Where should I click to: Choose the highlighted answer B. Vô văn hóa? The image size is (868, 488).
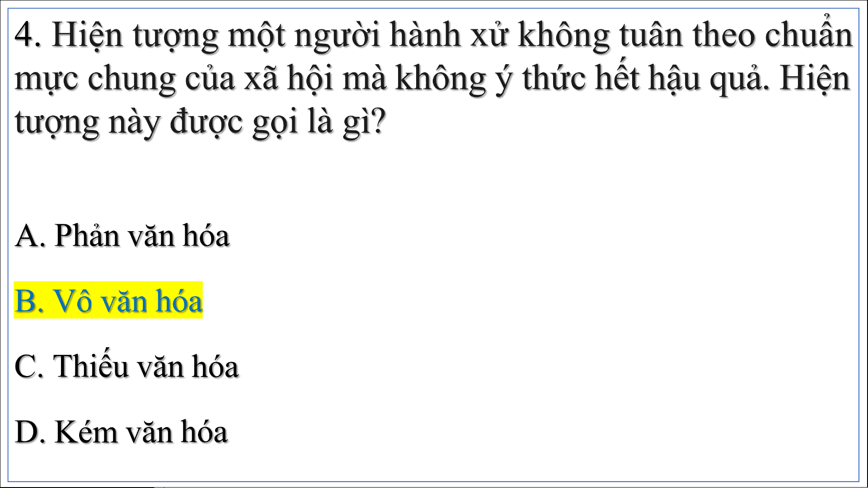click(108, 300)
